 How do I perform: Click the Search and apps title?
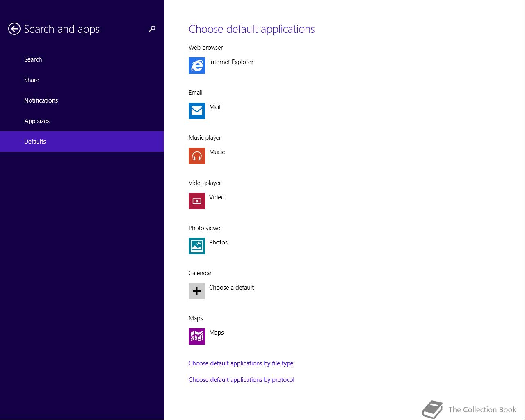click(x=62, y=29)
